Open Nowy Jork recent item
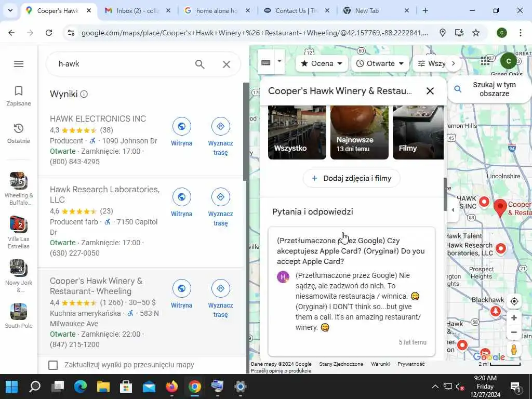 19,276
